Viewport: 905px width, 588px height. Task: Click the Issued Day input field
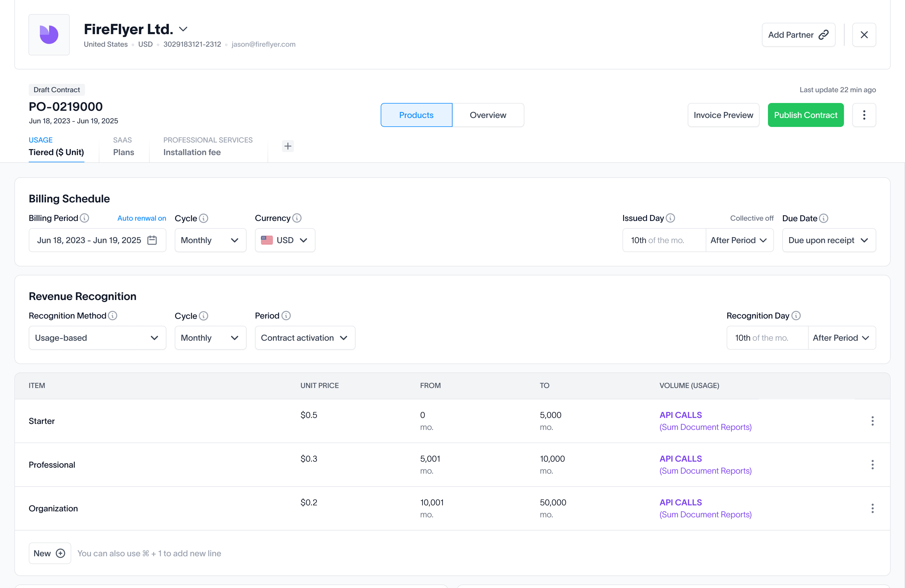coord(664,240)
